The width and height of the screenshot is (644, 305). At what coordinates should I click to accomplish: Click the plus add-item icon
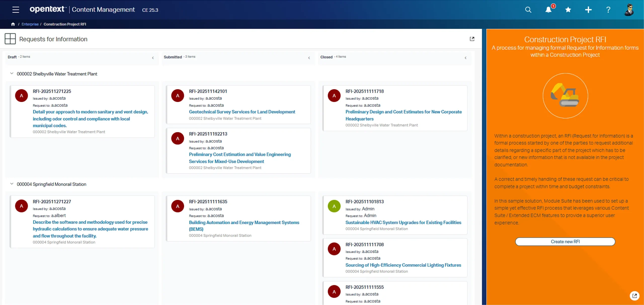pyautogui.click(x=588, y=10)
